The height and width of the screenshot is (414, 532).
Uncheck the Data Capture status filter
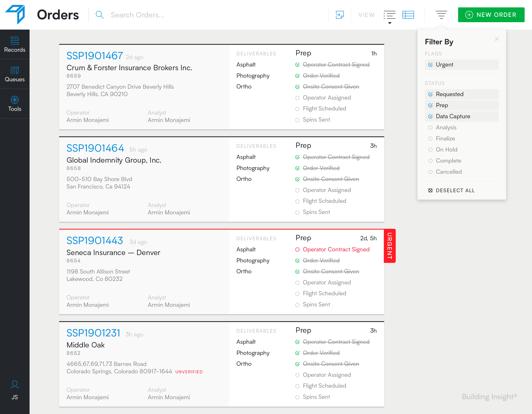(430, 116)
